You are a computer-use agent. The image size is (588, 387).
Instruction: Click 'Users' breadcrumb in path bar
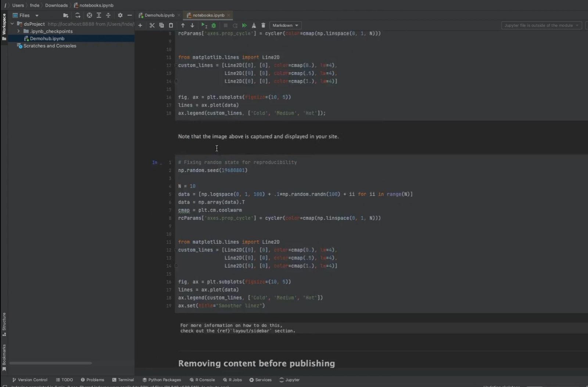18,5
